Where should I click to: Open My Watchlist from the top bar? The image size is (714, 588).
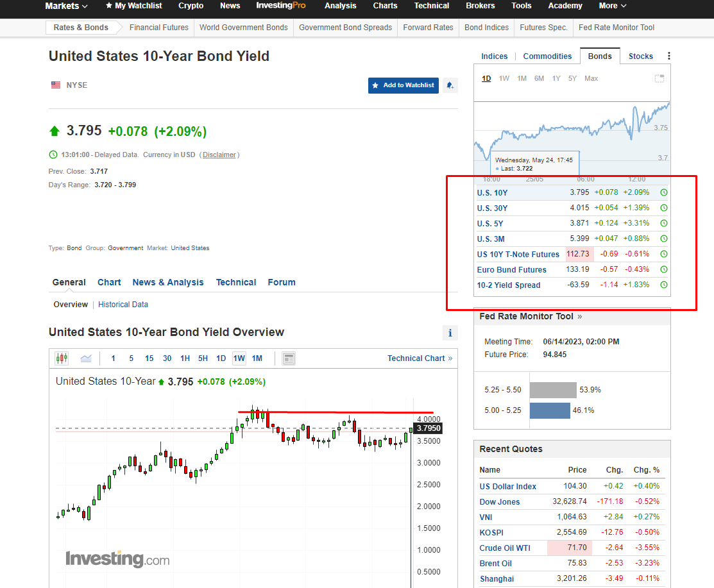pos(134,6)
